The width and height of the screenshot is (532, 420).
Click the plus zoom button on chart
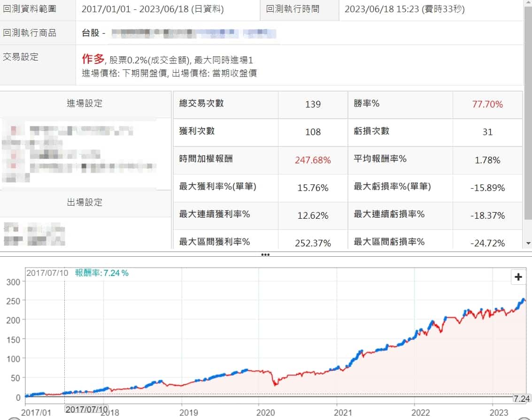518,277
